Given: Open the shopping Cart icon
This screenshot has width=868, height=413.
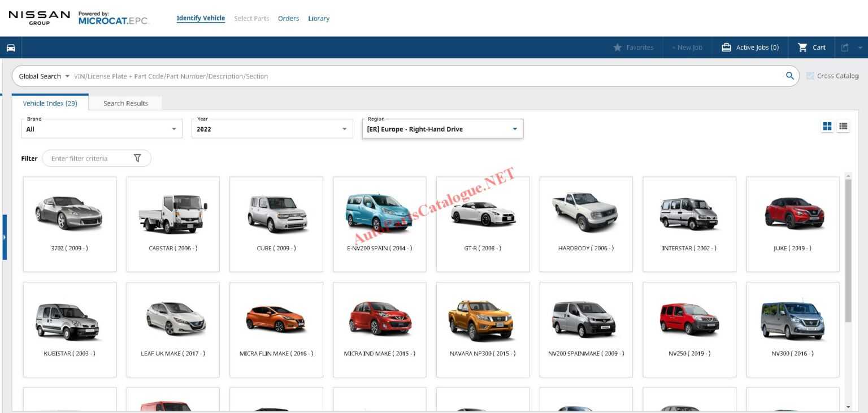Looking at the screenshot, I should click(802, 47).
